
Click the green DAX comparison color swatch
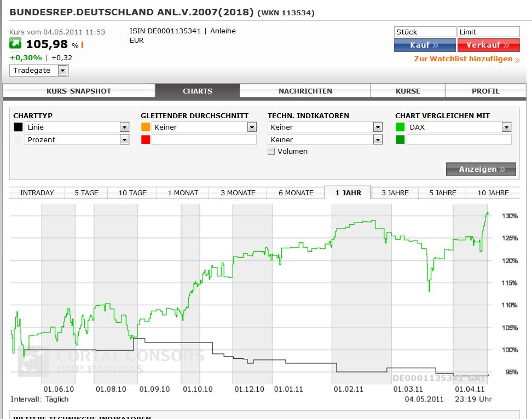[400, 127]
